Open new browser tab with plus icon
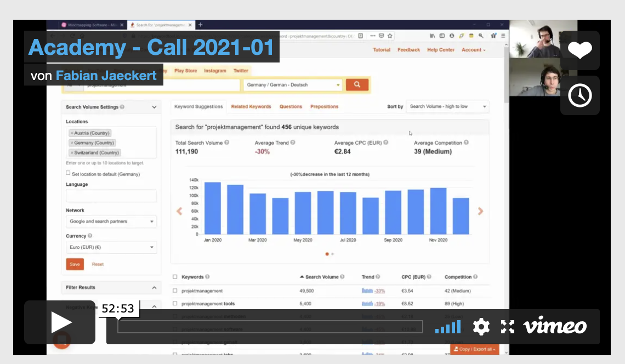Viewport: 625px width, 364px height. [x=201, y=25]
